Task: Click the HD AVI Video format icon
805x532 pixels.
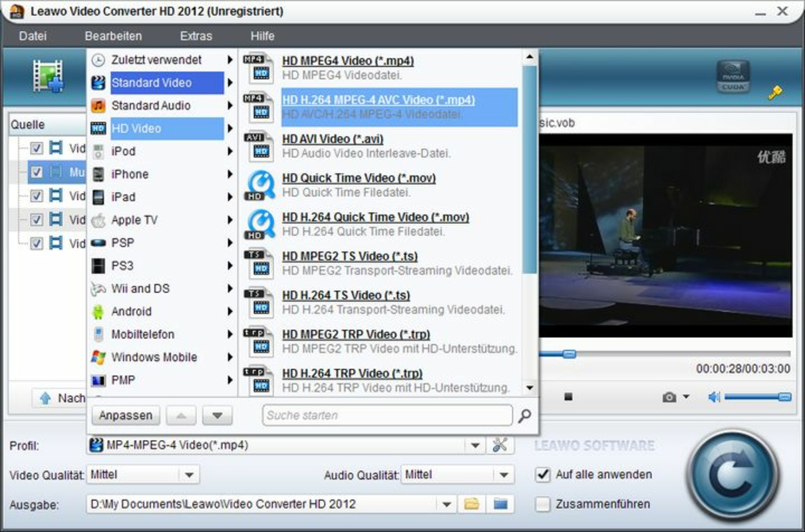Action: tap(259, 146)
